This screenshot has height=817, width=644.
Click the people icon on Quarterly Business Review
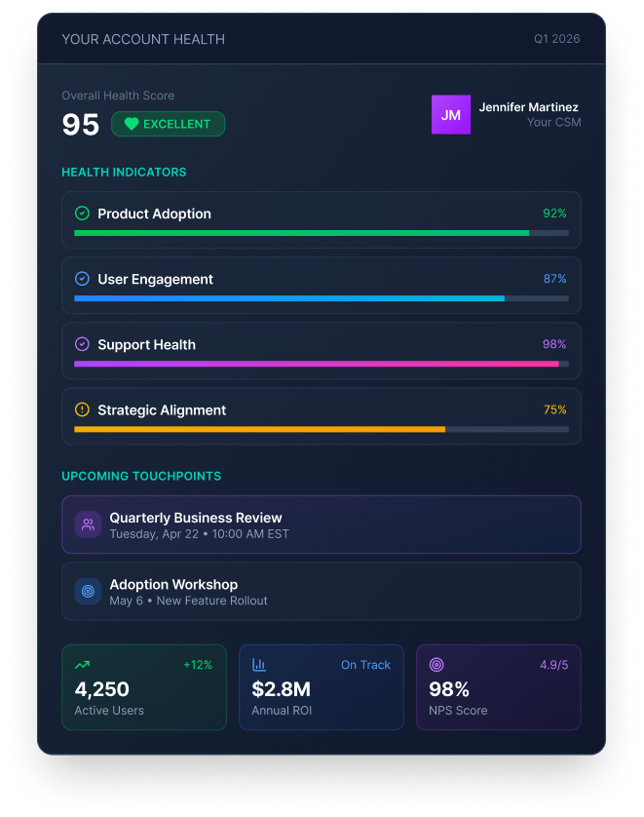pyautogui.click(x=88, y=525)
